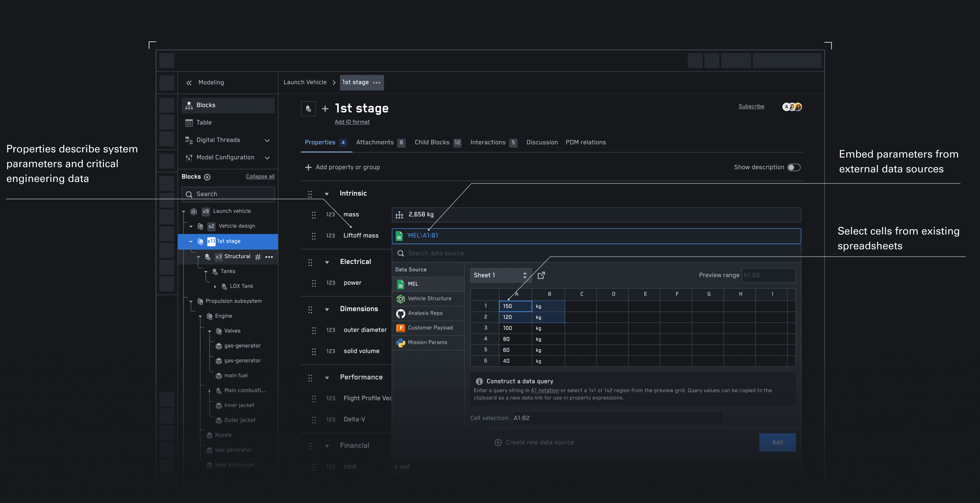
Task: Select the Sheet 1 dropdown
Action: click(500, 275)
